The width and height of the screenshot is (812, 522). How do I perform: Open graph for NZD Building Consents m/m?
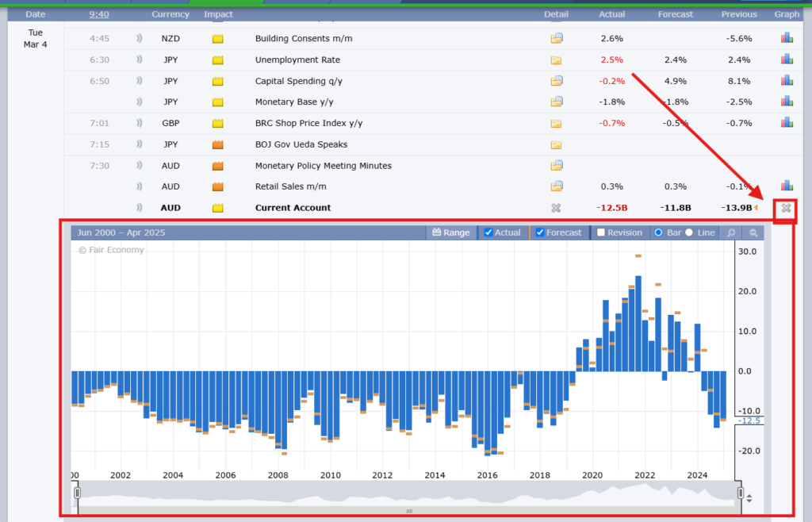point(787,38)
